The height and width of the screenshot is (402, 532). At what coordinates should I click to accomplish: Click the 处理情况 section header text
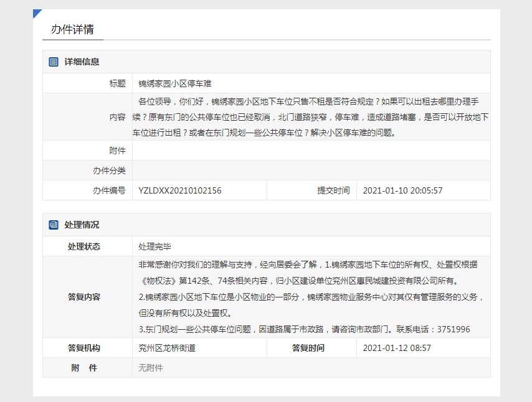click(82, 225)
